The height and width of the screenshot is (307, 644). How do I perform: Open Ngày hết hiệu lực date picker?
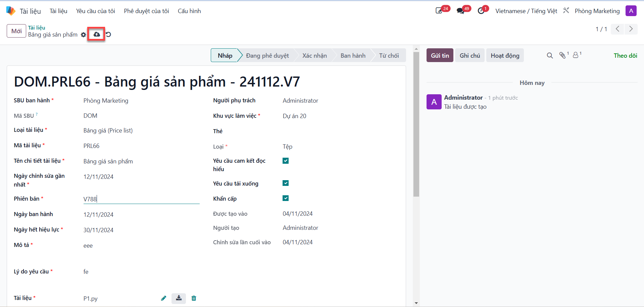point(141,230)
